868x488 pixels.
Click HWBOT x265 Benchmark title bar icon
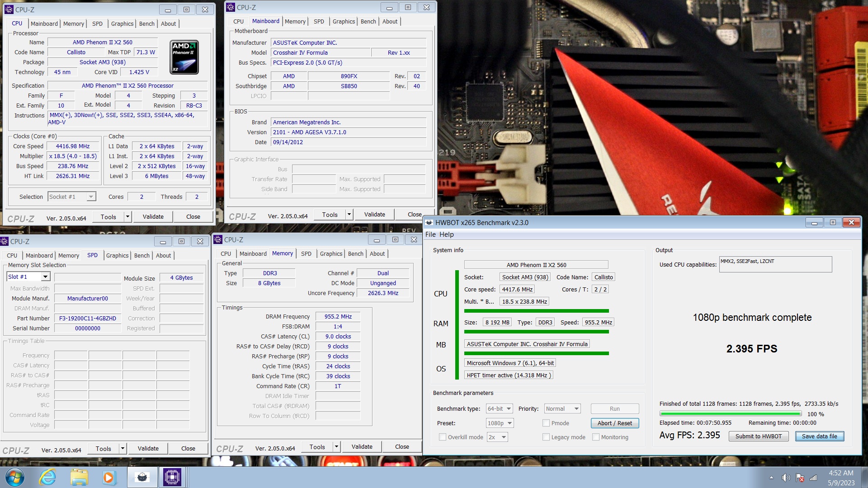pyautogui.click(x=429, y=222)
